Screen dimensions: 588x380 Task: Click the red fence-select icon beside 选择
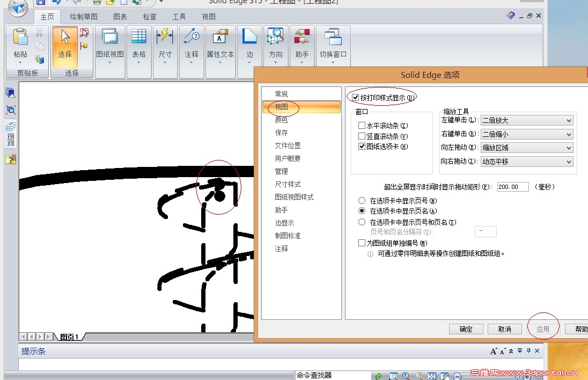click(x=84, y=33)
